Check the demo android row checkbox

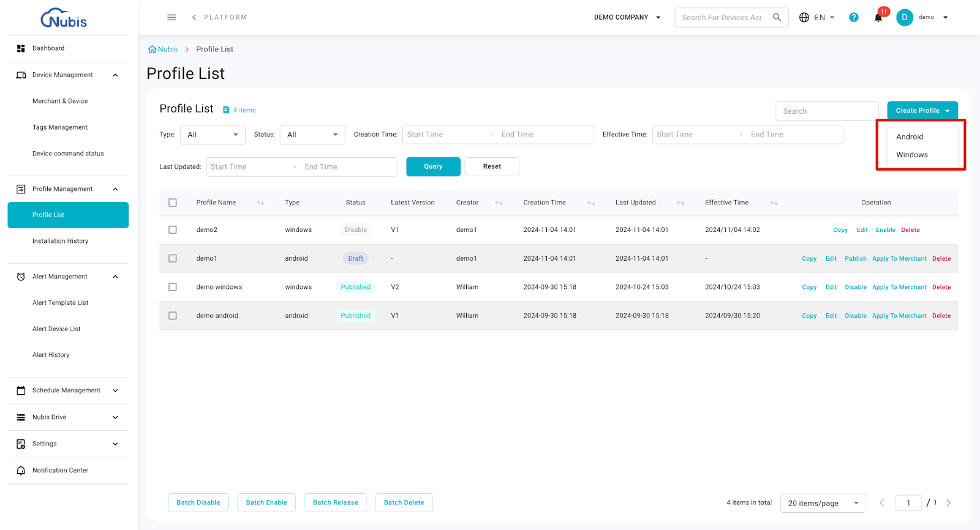coord(173,316)
